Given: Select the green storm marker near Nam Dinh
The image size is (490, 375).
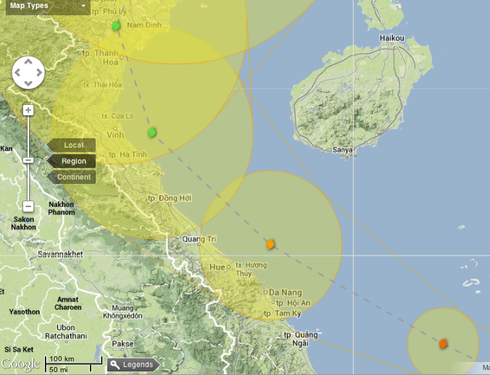Looking at the screenshot, I should coord(116,25).
